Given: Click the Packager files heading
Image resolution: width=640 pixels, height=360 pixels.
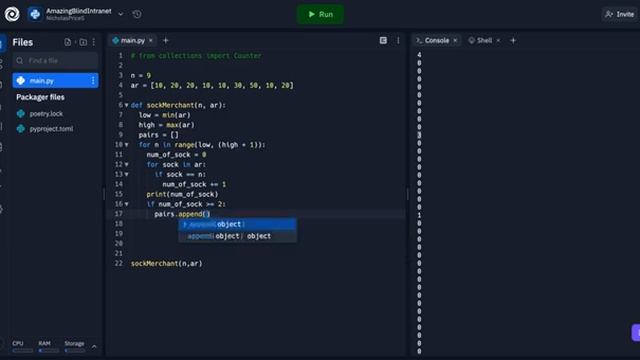Looking at the screenshot, I should point(40,97).
